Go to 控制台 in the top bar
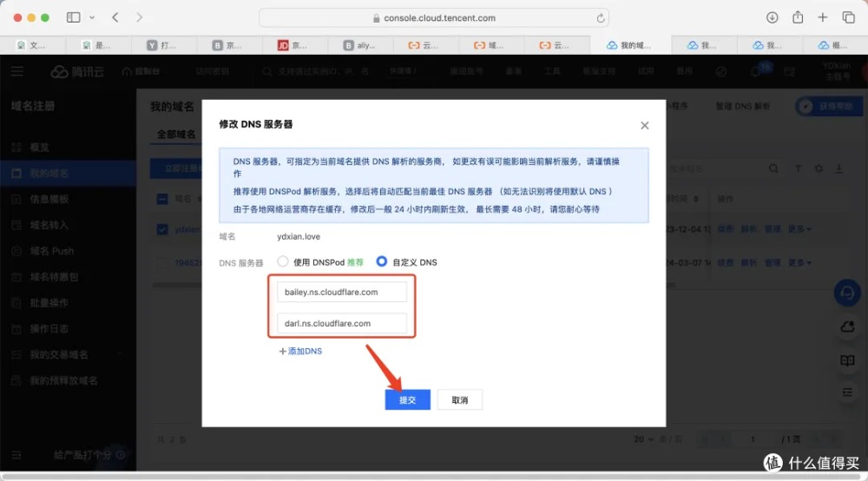This screenshot has width=868, height=481. coord(141,71)
